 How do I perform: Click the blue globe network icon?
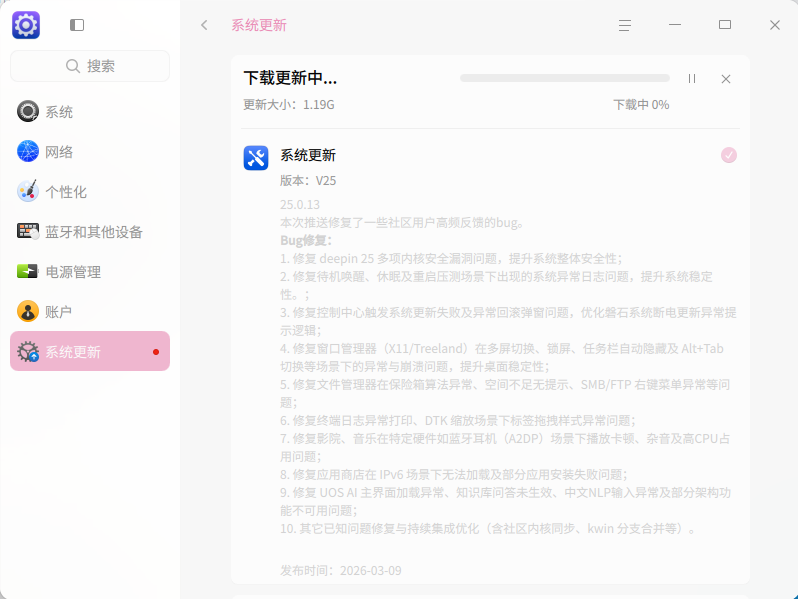click(27, 152)
